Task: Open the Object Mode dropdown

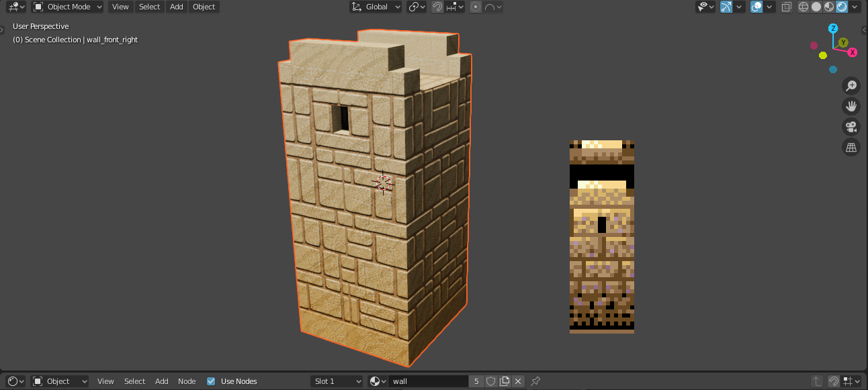Action: [67, 7]
